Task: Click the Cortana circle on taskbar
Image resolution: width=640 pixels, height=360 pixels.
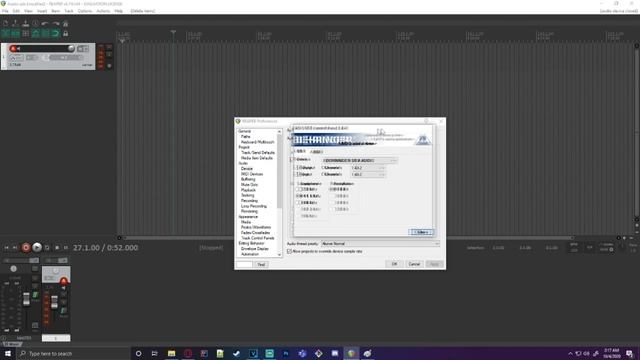Action: 138,353
